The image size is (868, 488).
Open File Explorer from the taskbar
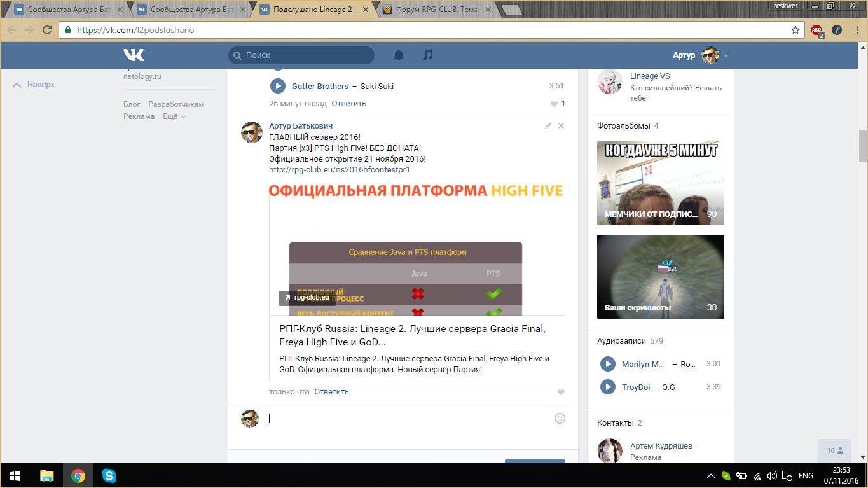(x=47, y=475)
